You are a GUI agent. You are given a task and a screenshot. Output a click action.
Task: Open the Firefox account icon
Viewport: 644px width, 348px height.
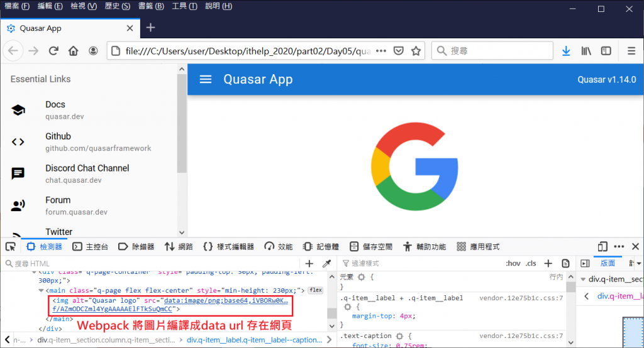click(93, 51)
